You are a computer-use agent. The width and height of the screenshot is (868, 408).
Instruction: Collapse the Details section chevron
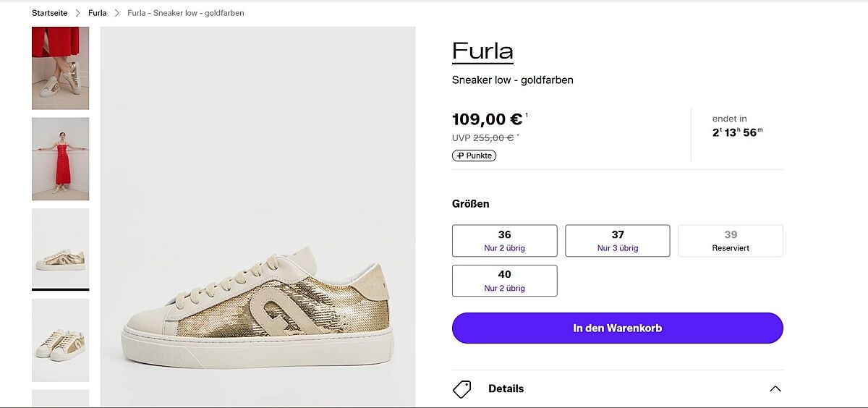click(x=775, y=389)
